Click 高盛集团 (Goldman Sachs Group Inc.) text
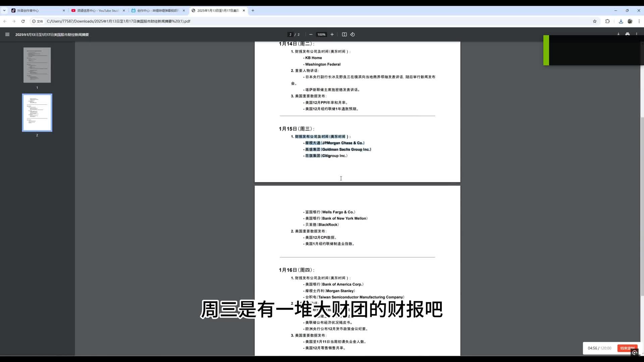The height and width of the screenshot is (362, 644). (x=337, y=149)
